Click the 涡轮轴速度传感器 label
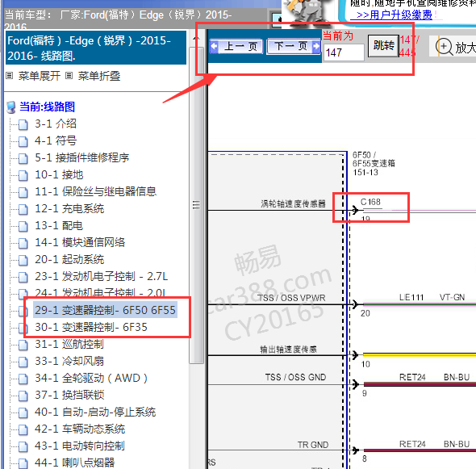The image size is (476, 469). tap(293, 203)
